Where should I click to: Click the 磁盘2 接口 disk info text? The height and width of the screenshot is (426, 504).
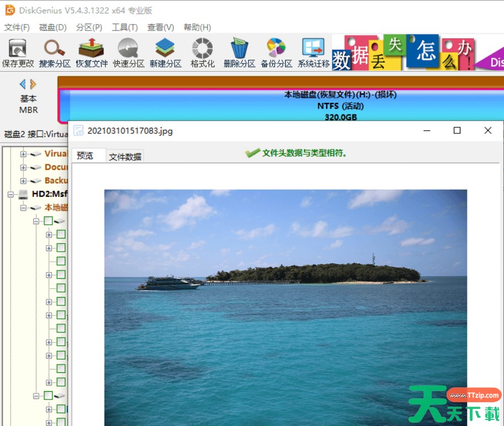36,134
